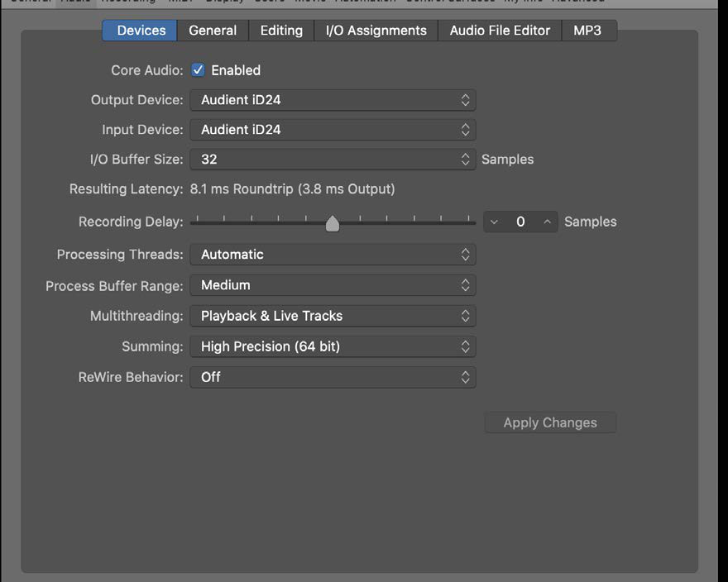Disable the Core Audio Enabled checkbox
This screenshot has height=582, width=728.
(x=198, y=70)
